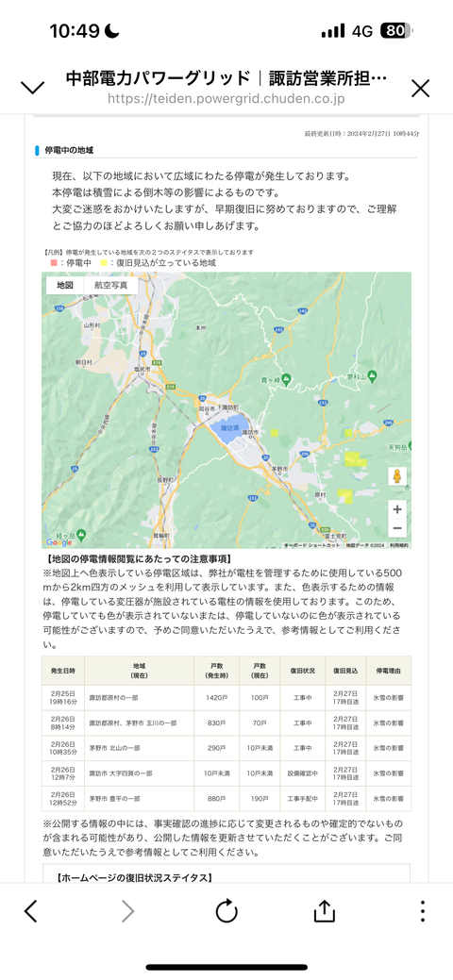Screen dimensions: 453x980
Task: Tap the URL teiden.powergrid.chuden.co.jp
Action: click(x=226, y=99)
